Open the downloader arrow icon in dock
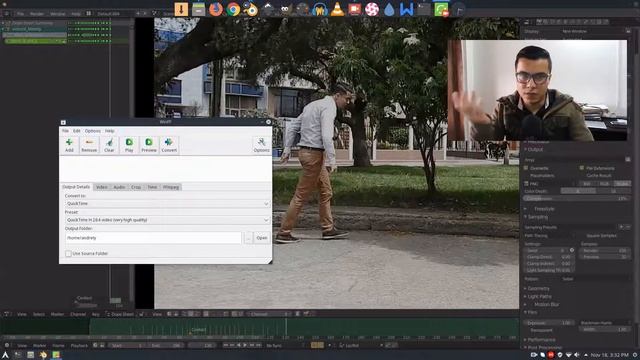 [181, 9]
